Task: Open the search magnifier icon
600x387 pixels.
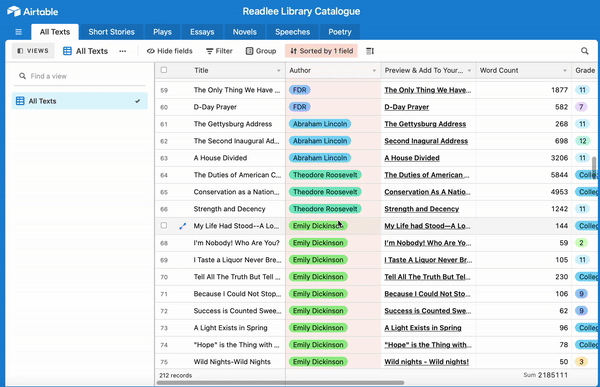Action: 584,51
